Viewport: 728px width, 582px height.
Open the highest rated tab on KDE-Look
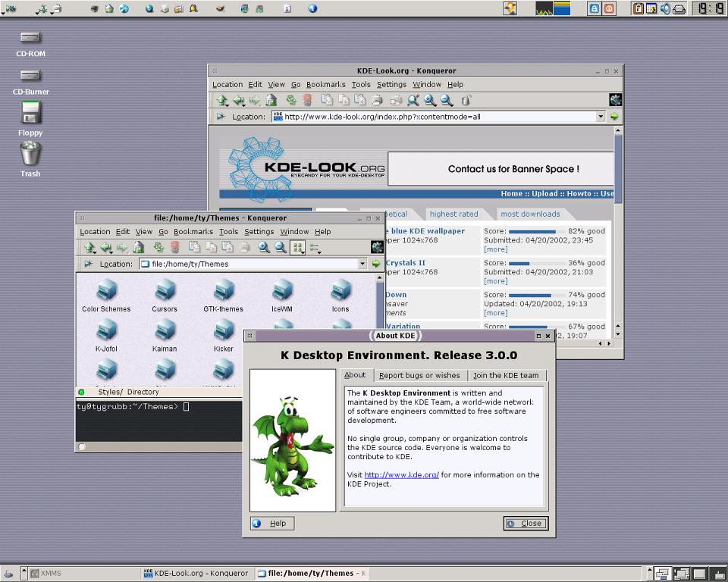click(453, 214)
